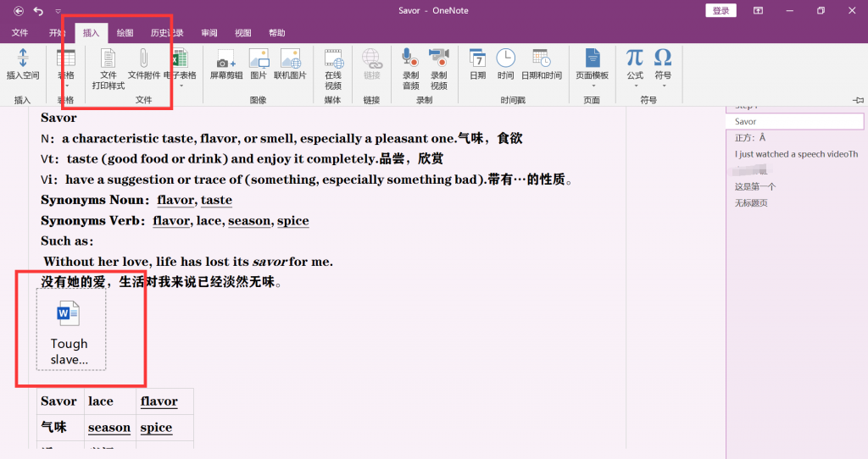Switch to the Draw (绘图) tab
The image size is (868, 459).
[x=125, y=33]
